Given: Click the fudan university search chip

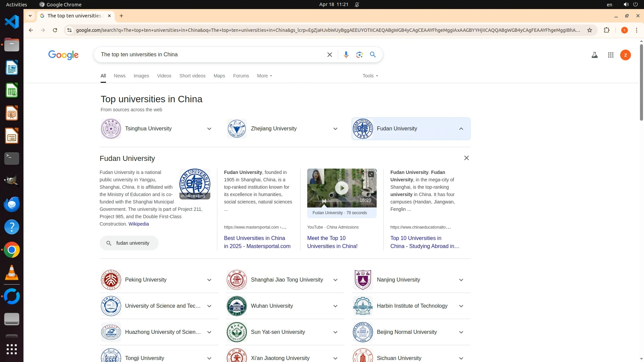Looking at the screenshot, I should [x=129, y=243].
